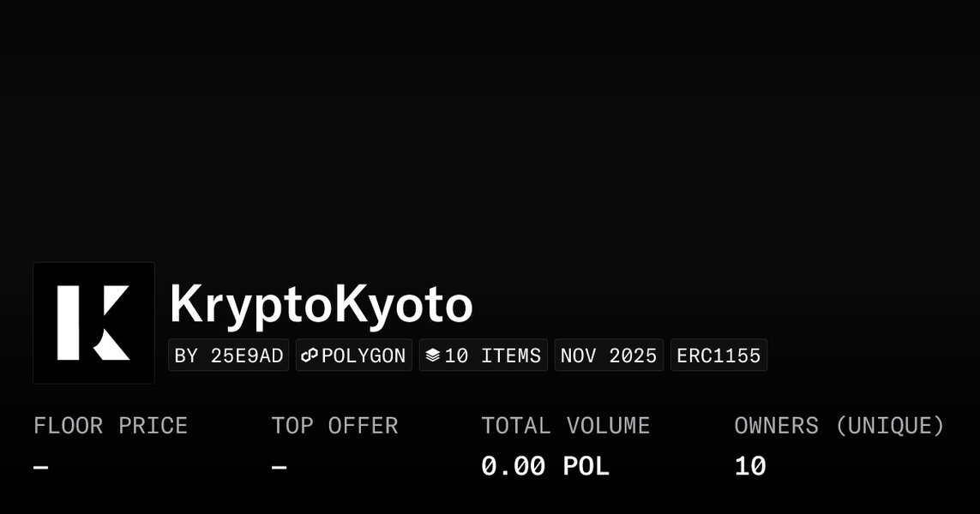Click the OWNERS (UNIQUE) label
Viewport: 980px width, 514px height.
coord(839,426)
